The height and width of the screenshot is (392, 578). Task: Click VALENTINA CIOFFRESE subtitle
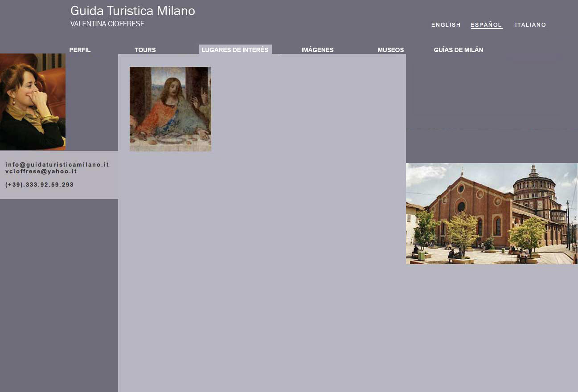(107, 24)
